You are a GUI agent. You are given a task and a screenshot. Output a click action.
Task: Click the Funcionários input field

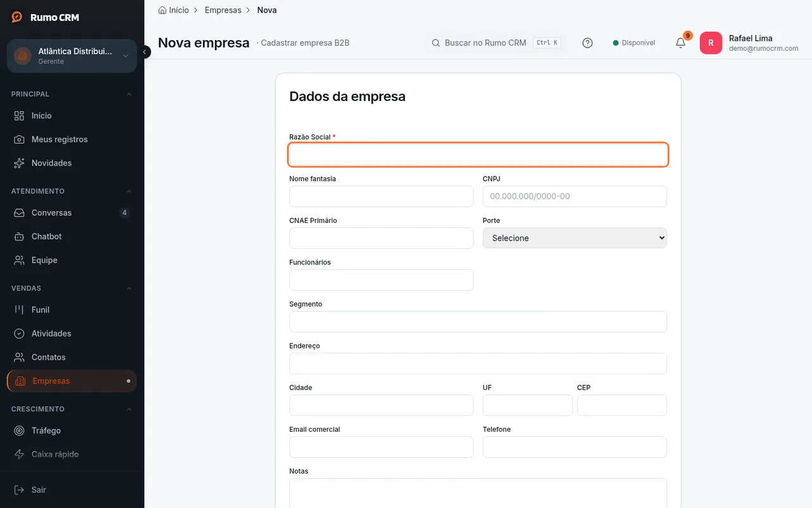381,280
